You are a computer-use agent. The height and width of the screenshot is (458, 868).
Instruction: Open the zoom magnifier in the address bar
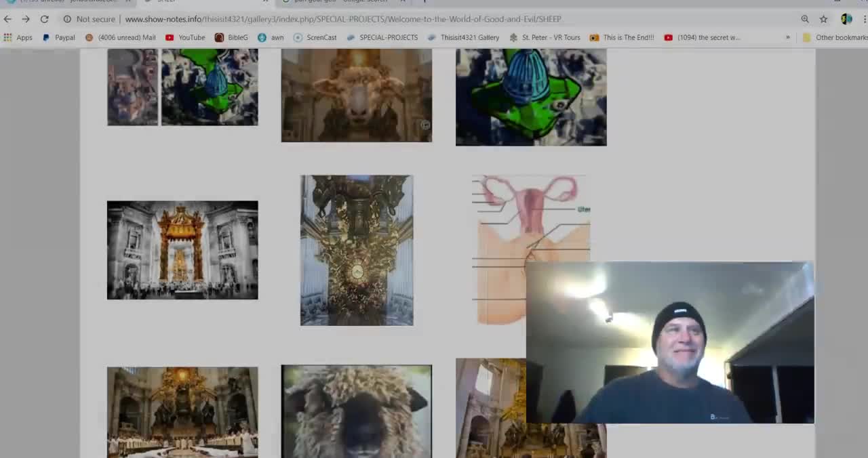pyautogui.click(x=805, y=19)
